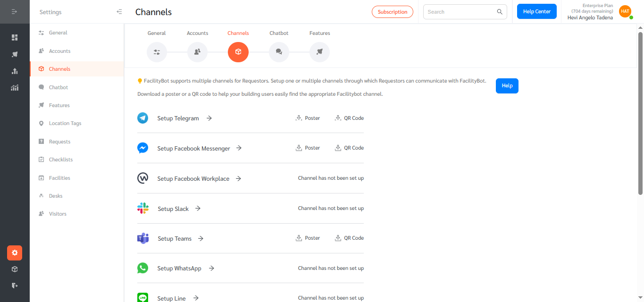The height and width of the screenshot is (302, 644).
Task: Click the General step circle icon
Action: pyautogui.click(x=157, y=52)
